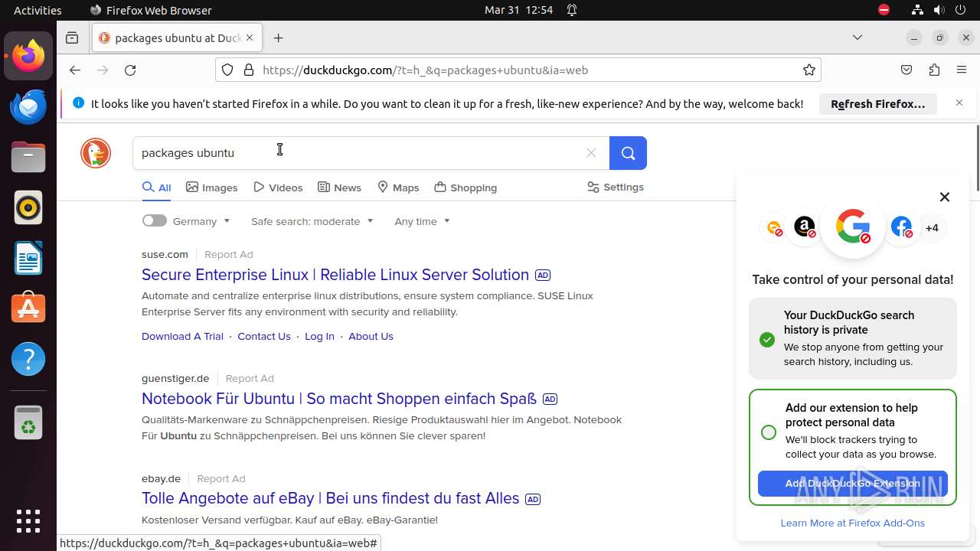The image size is (980, 551).
Task: Switch to News tab
Action: click(339, 187)
